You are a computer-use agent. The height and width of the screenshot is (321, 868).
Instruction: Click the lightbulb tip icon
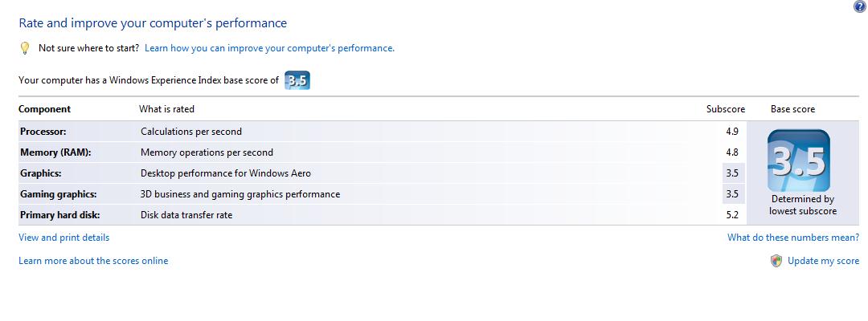(x=24, y=48)
